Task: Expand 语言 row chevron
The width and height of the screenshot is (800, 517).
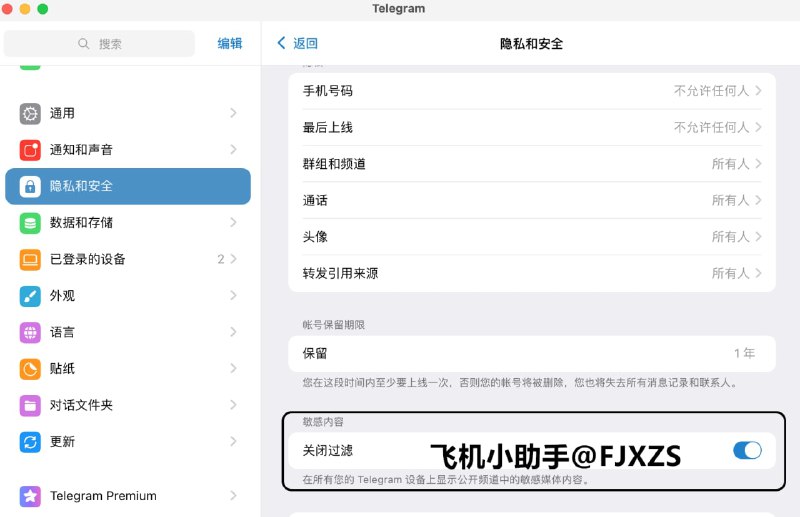Action: 233,332
